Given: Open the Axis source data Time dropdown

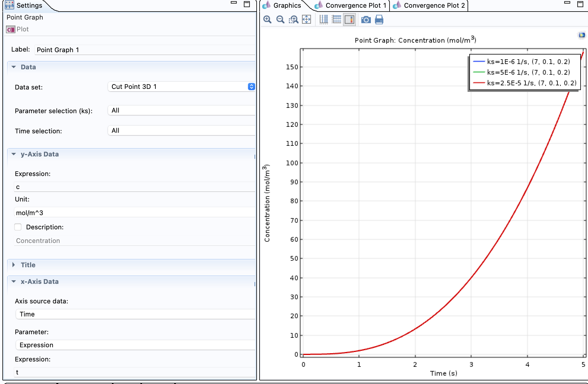Looking at the screenshot, I should 135,314.
